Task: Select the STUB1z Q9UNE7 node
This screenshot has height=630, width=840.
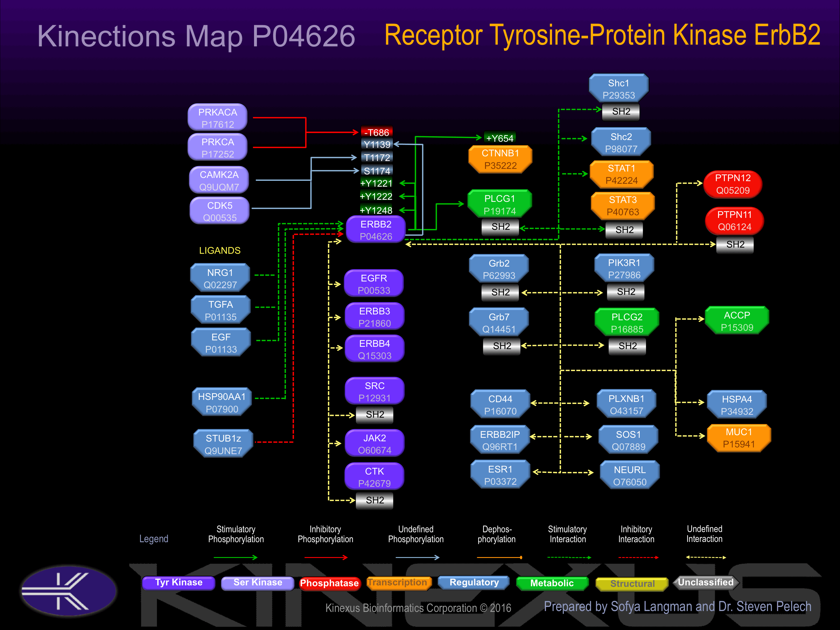Action: point(223,444)
